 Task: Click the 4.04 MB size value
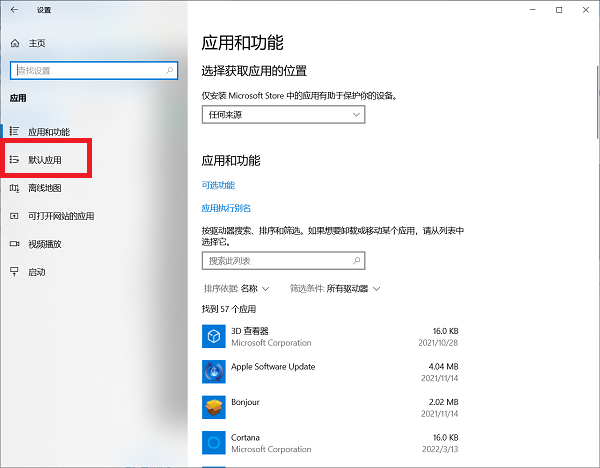point(443,367)
